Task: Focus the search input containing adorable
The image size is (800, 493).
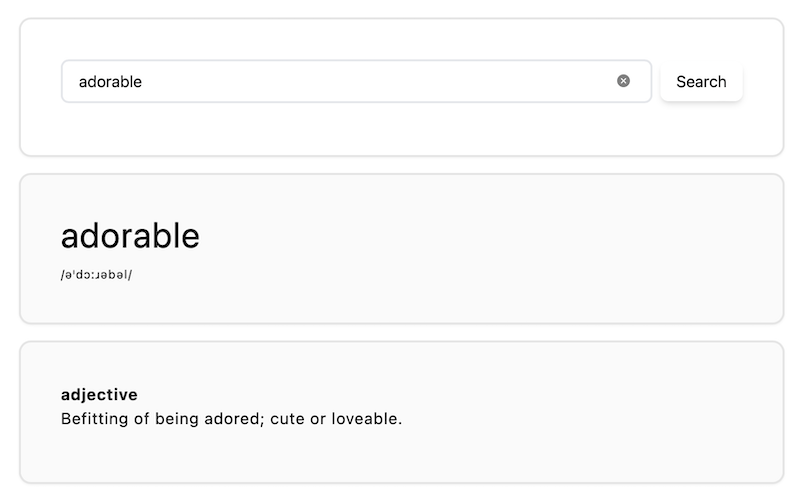Action: (x=356, y=82)
